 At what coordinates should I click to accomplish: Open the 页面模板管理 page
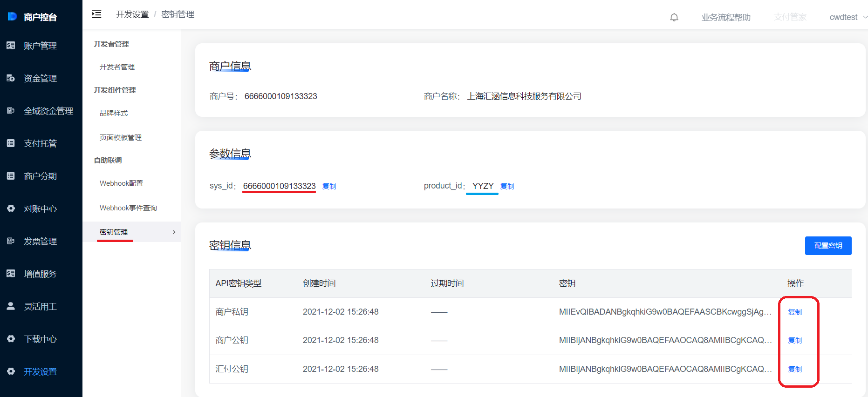tap(121, 138)
